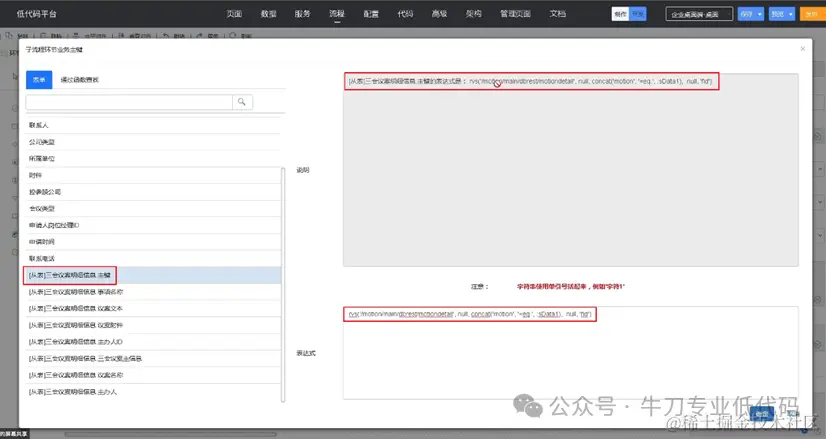
Task: Open the 企业桌面端-桌面 dropdown
Action: click(x=699, y=14)
